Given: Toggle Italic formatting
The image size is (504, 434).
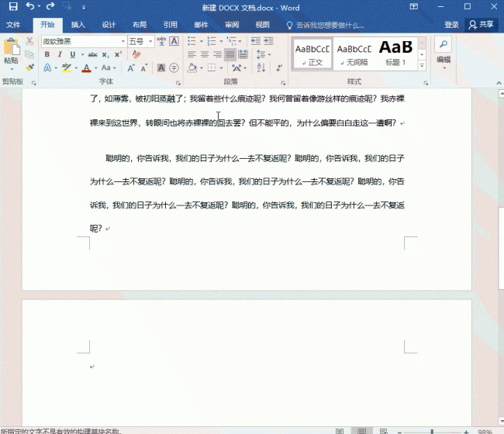Looking at the screenshot, I should [x=60, y=54].
